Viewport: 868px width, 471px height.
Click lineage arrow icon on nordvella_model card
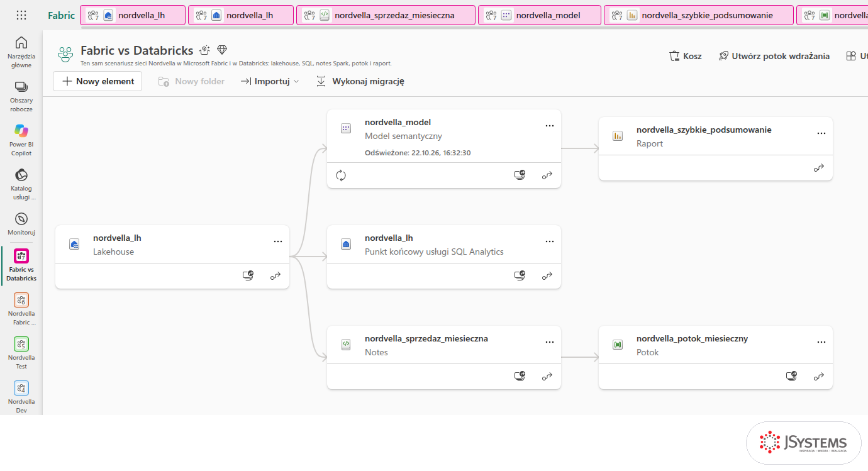(x=547, y=175)
